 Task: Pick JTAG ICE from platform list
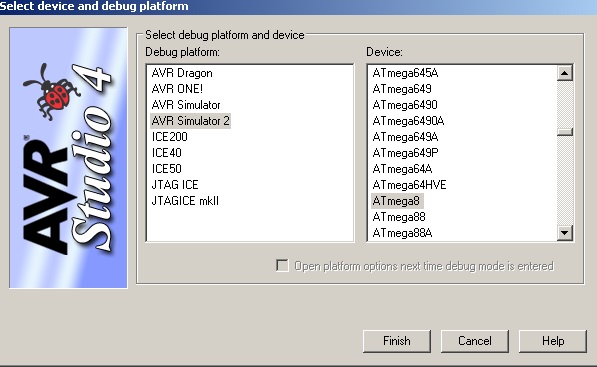click(175, 185)
